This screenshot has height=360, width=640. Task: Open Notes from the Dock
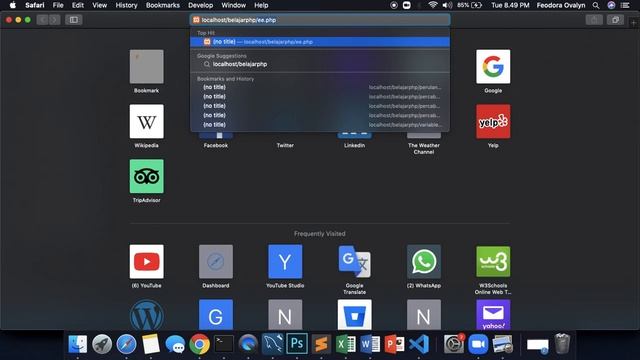151,344
